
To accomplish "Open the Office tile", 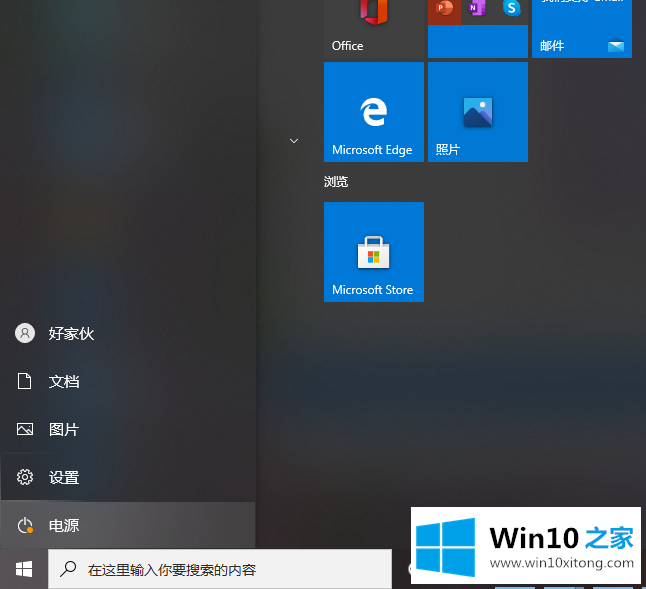I will point(374,29).
